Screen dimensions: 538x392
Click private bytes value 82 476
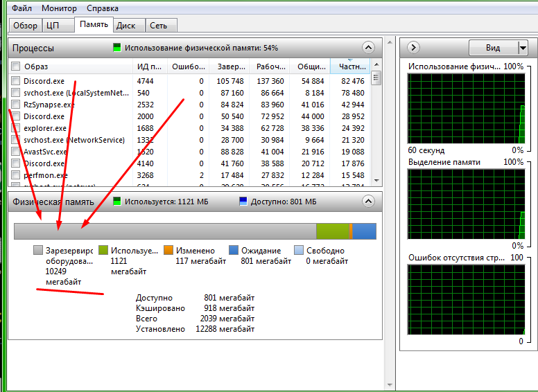353,81
